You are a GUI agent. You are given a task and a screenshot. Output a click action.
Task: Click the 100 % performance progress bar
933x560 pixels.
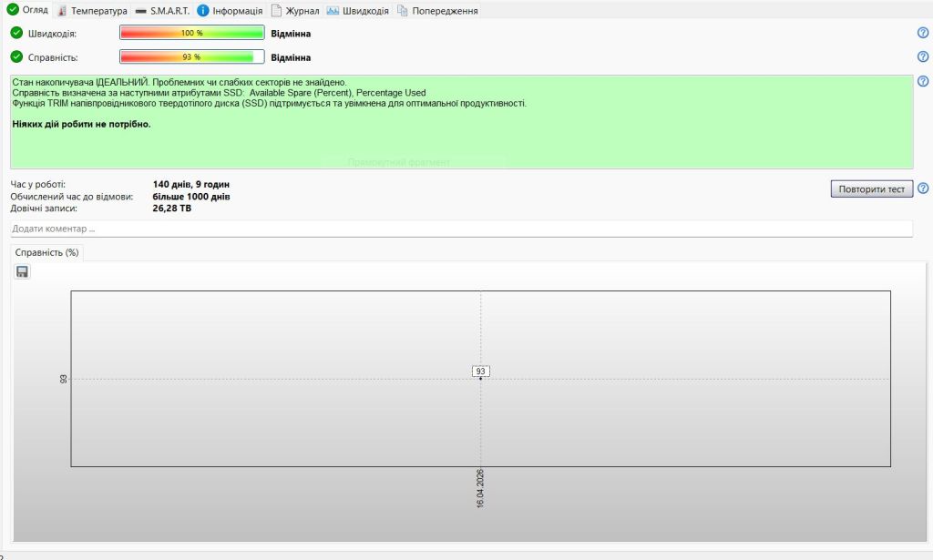[x=192, y=33]
